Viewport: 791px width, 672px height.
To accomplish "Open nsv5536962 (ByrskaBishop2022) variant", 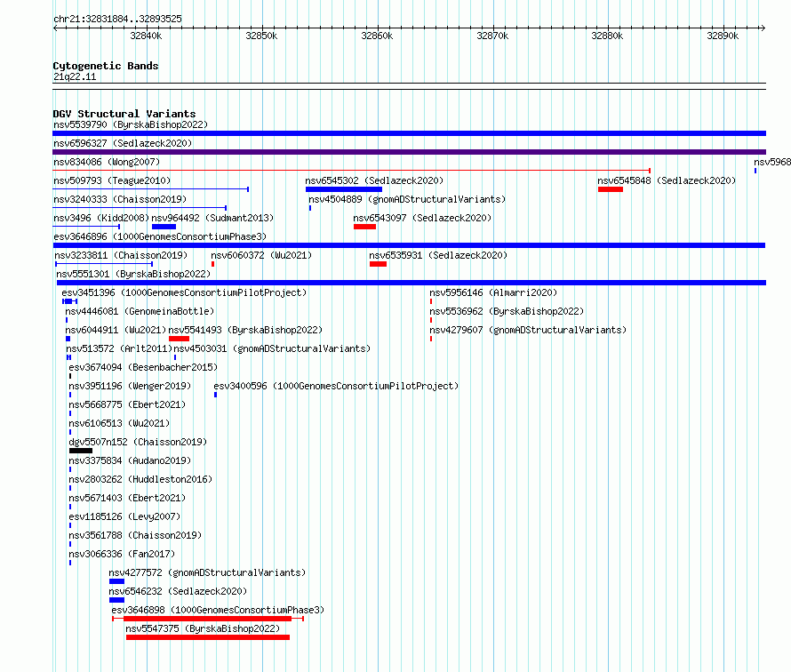I will pos(507,311).
